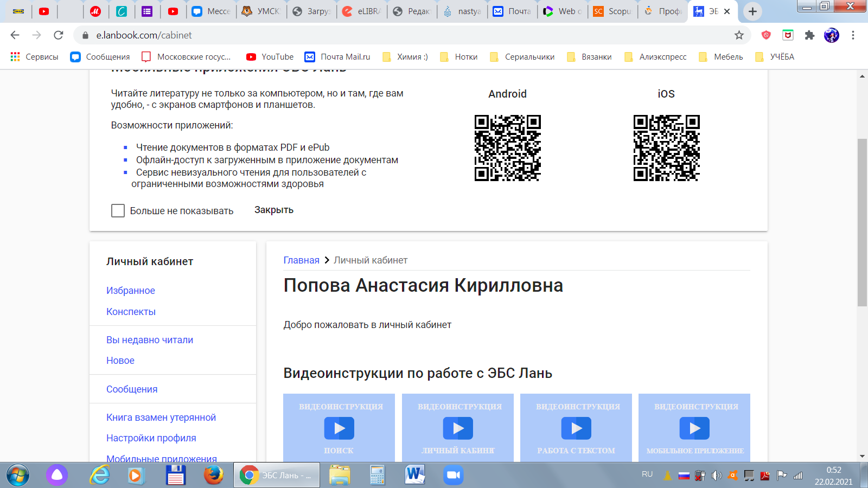Expand the Алиэкспресс bookmark folder
The height and width of the screenshot is (488, 868).
[656, 57]
